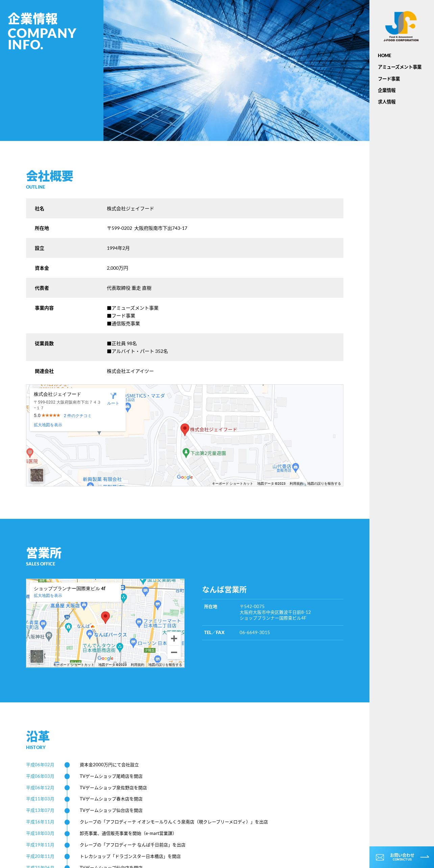Click the Google logo on the Namba map
This screenshot has width=434, height=868.
tap(105, 658)
